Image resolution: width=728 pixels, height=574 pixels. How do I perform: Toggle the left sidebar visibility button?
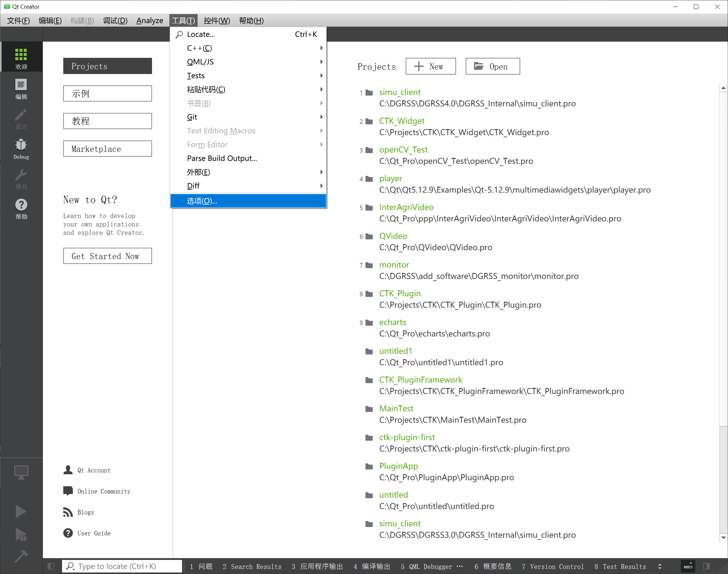51,566
